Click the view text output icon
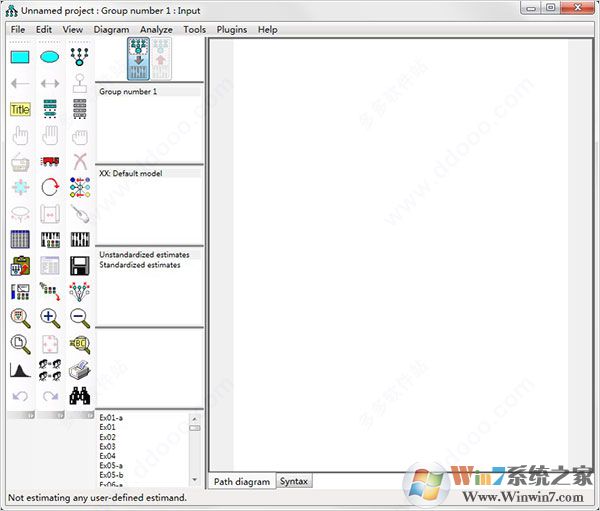 click(x=50, y=266)
